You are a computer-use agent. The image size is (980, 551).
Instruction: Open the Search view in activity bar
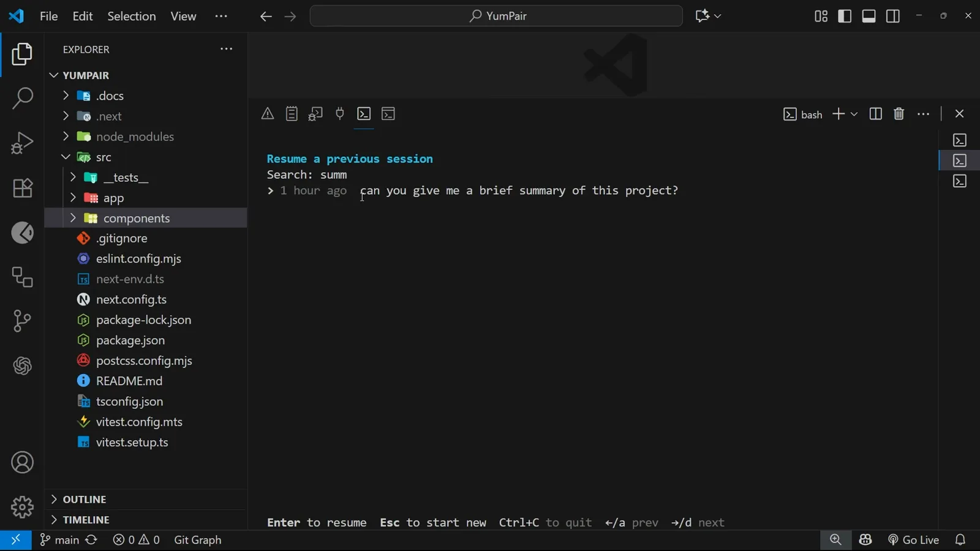click(22, 98)
